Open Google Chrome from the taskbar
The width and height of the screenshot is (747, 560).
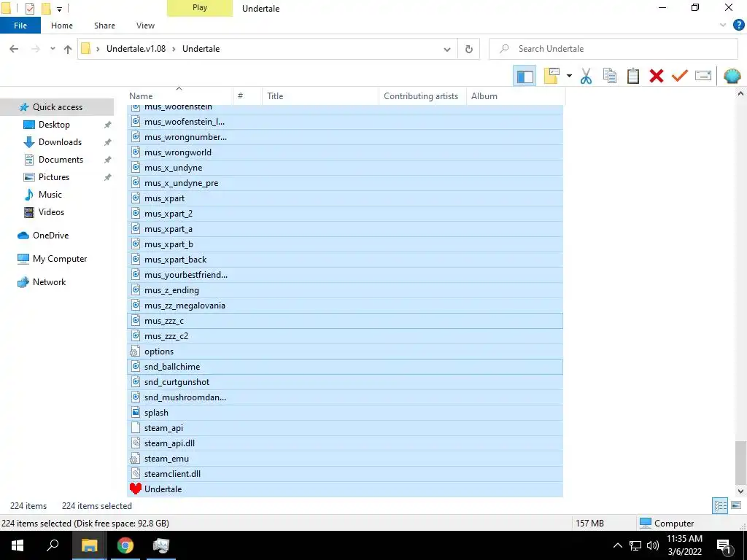125,545
